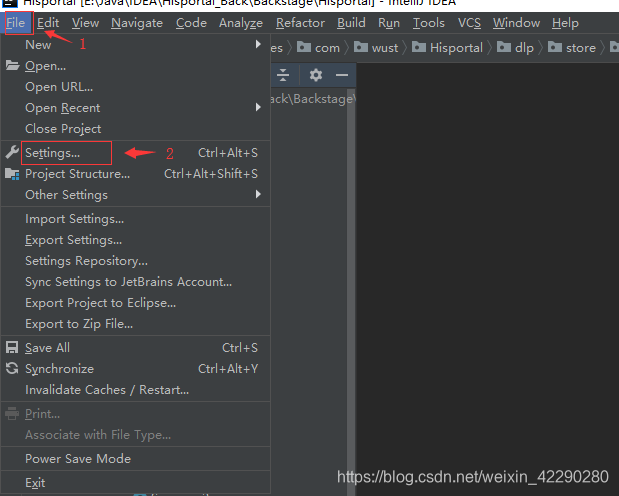Open the Window menu
Image resolution: width=619 pixels, height=496 pixels.
[x=516, y=23]
